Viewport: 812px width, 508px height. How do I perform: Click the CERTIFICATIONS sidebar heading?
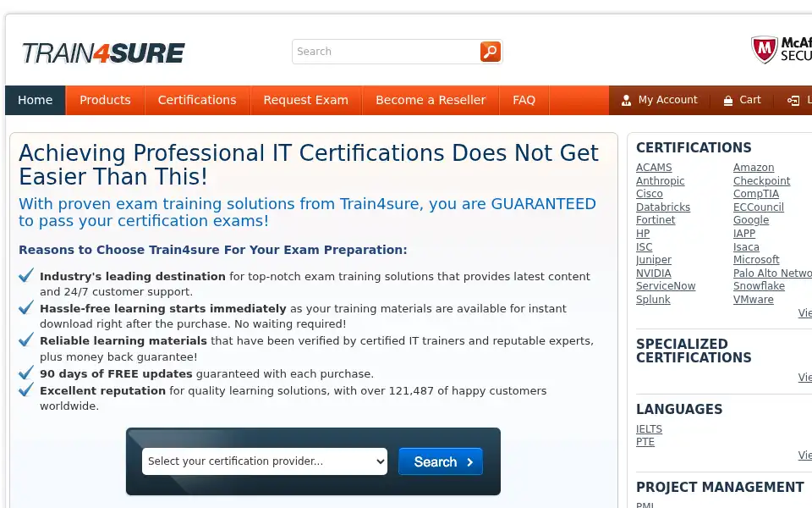pos(694,147)
